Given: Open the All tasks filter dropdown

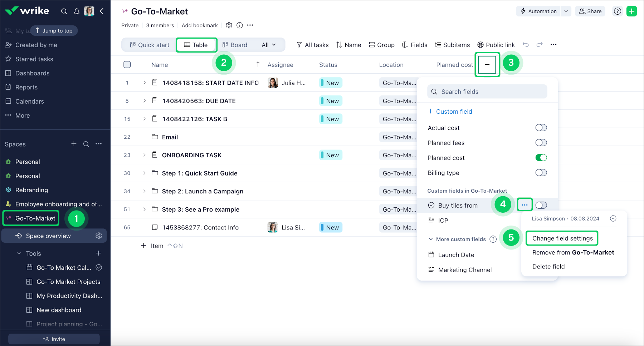Looking at the screenshot, I should click(312, 45).
